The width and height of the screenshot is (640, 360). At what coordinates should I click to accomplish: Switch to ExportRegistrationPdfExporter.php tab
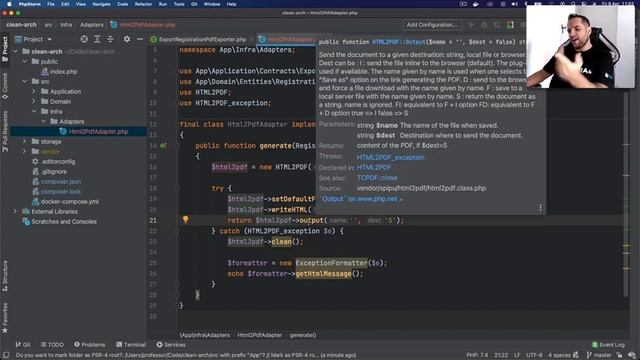(x=202, y=40)
